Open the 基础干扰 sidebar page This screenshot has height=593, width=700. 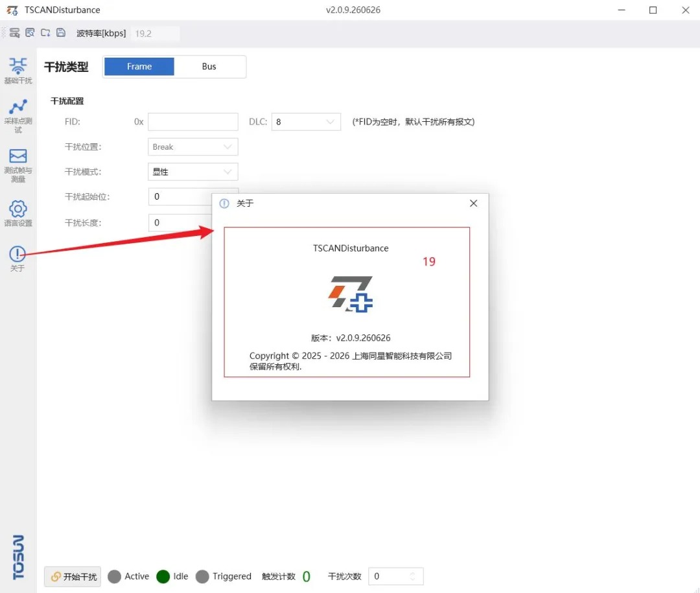click(x=18, y=71)
